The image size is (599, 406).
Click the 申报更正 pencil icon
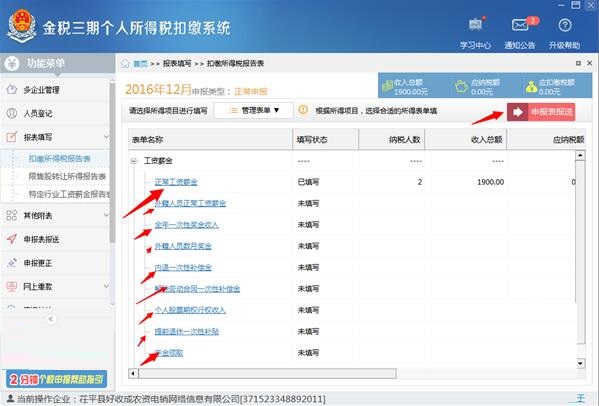(12, 263)
